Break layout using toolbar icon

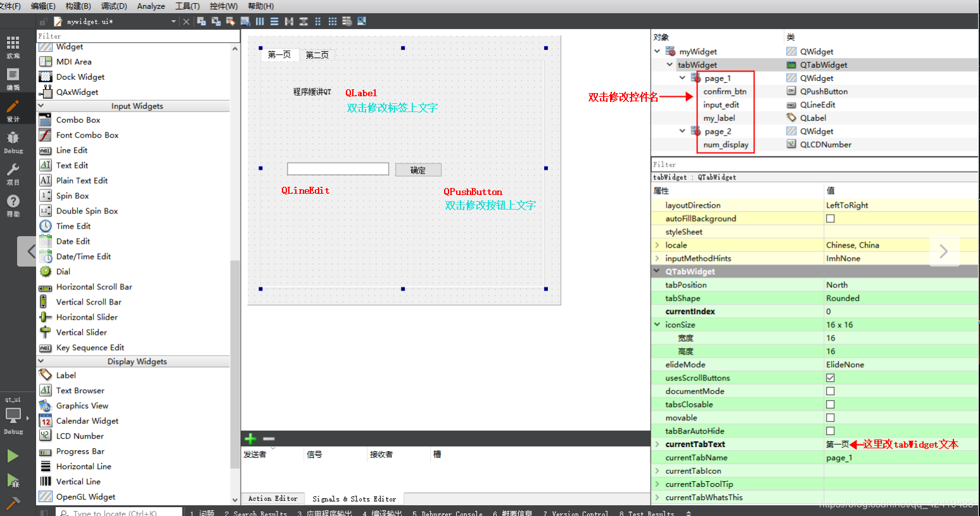point(347,21)
